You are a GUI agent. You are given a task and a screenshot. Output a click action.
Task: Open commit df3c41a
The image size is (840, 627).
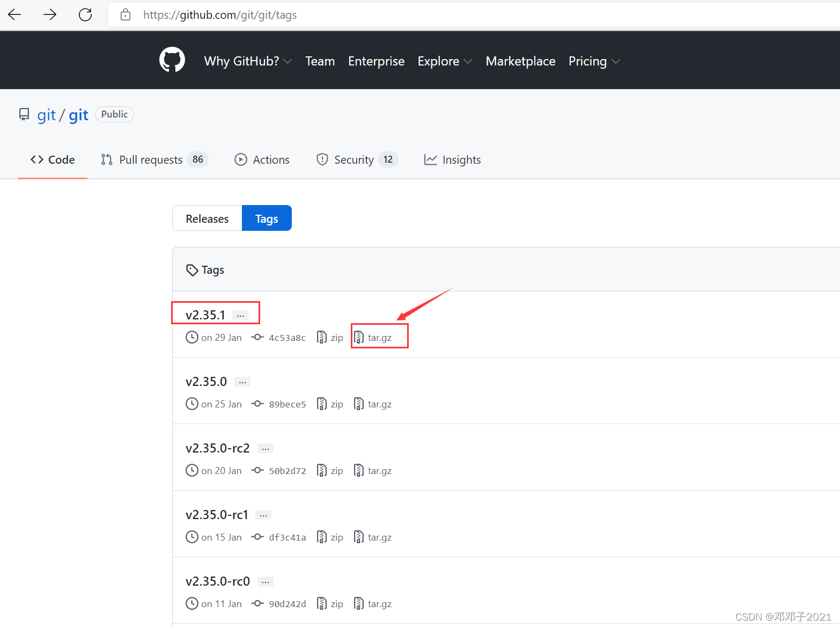(287, 537)
